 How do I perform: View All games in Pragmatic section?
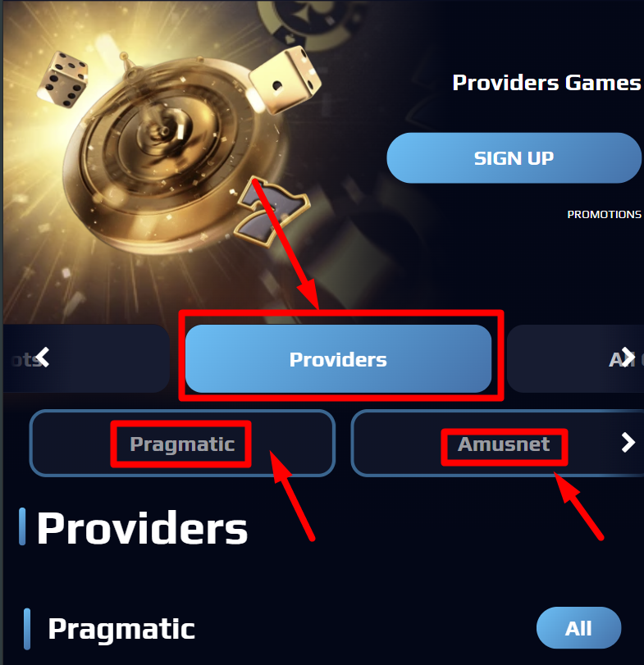[578, 628]
